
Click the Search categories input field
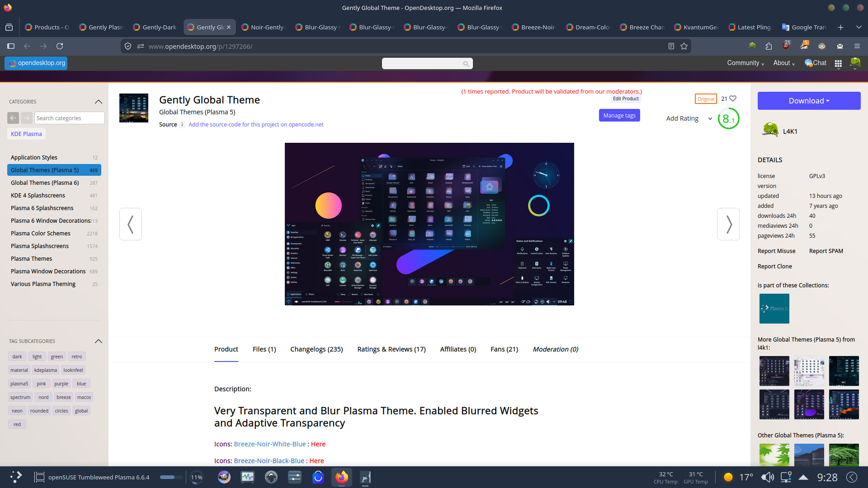pyautogui.click(x=69, y=118)
